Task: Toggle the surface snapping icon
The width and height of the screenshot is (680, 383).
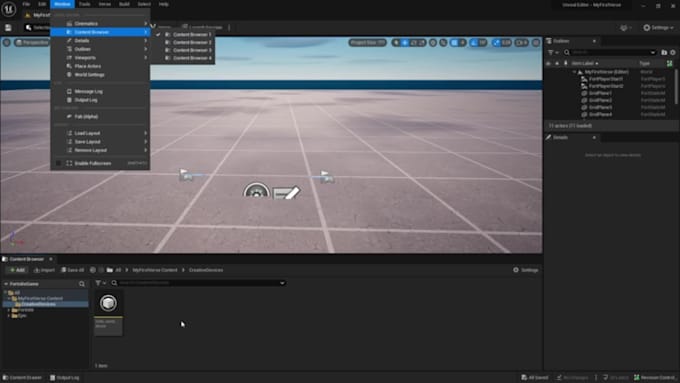Action: pyautogui.click(x=443, y=43)
